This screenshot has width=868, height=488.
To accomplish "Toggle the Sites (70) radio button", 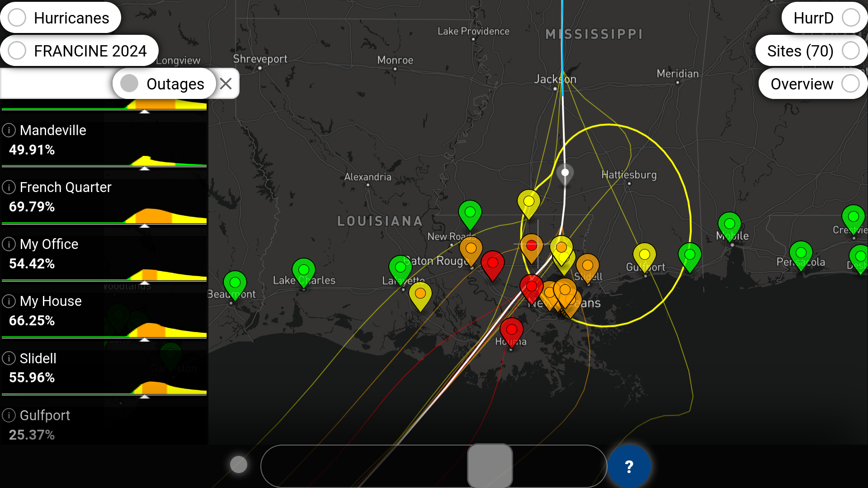I will coord(851,51).
